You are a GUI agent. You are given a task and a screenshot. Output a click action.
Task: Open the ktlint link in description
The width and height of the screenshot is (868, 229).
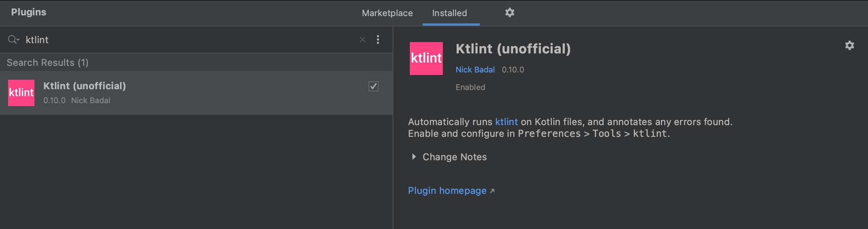pos(507,122)
